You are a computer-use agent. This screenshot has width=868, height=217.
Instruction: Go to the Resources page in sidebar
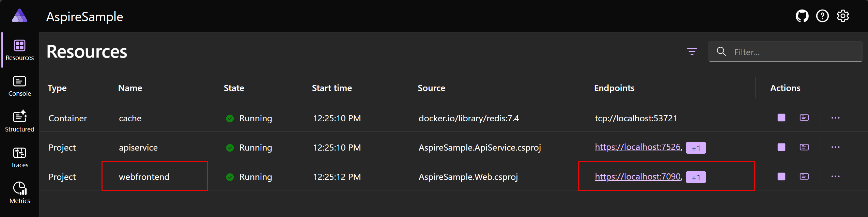(20, 50)
